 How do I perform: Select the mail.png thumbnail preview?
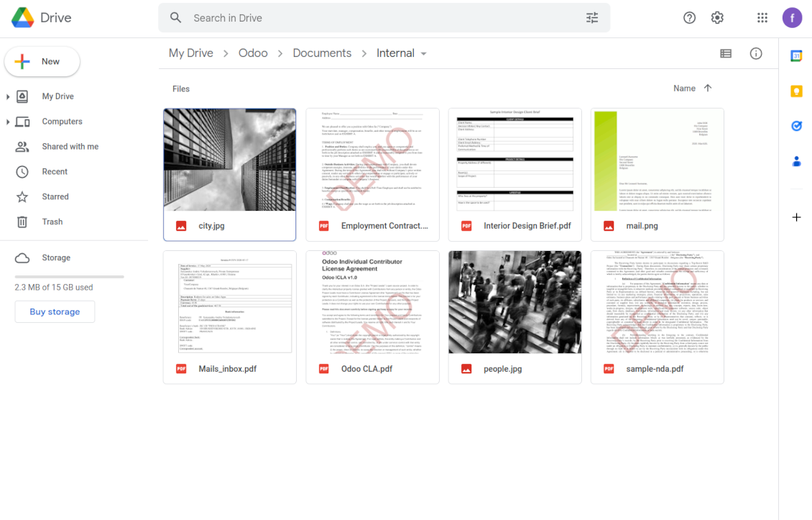tap(658, 160)
